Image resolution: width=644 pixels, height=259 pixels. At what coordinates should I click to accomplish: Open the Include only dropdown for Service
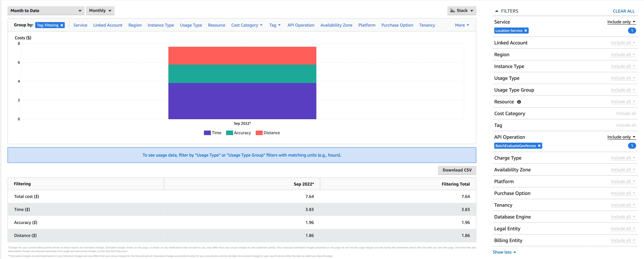622,22
